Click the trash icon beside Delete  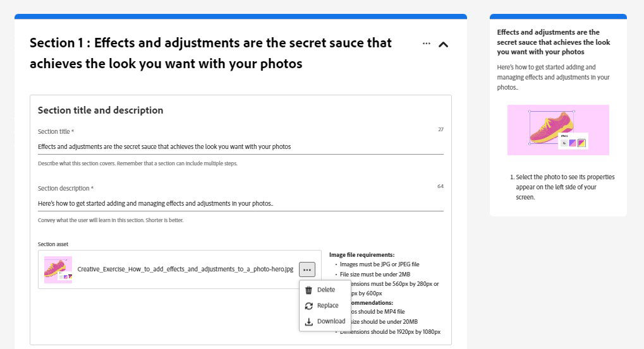coord(308,290)
